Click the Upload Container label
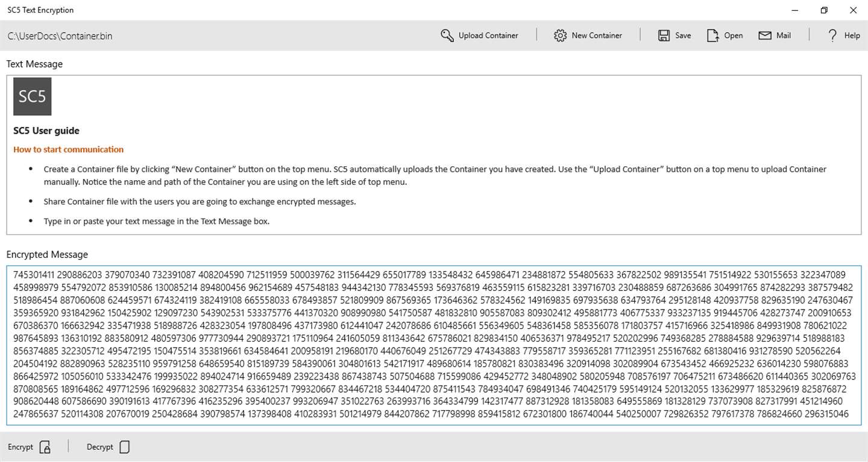Image resolution: width=868 pixels, height=462 pixels. point(488,36)
